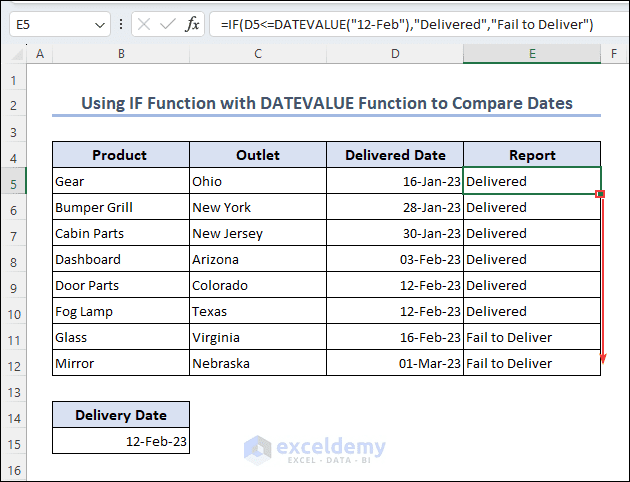630x482 pixels.
Task: Select the Delivered cell in Dashboard row
Action: [532, 259]
